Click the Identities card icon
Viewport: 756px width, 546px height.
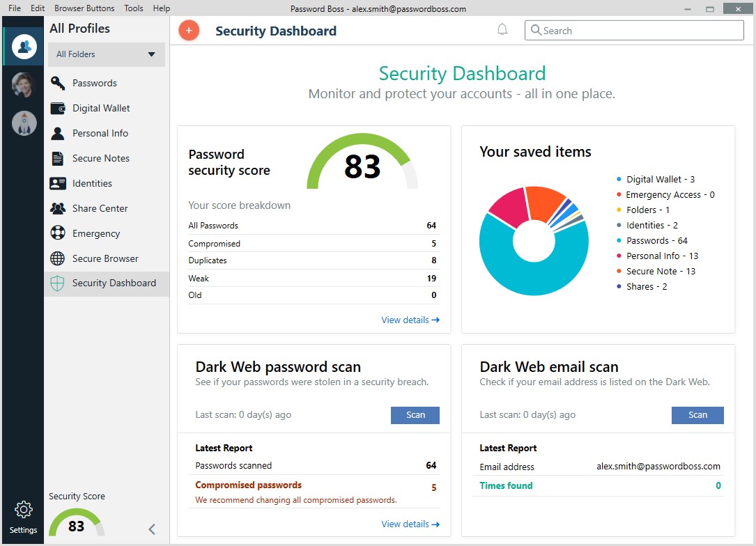coord(58,183)
